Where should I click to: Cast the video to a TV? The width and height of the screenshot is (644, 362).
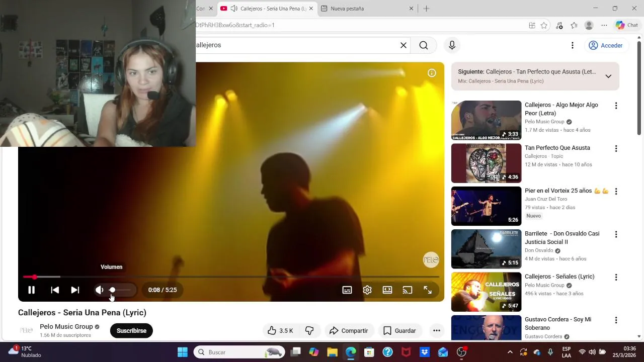408,290
